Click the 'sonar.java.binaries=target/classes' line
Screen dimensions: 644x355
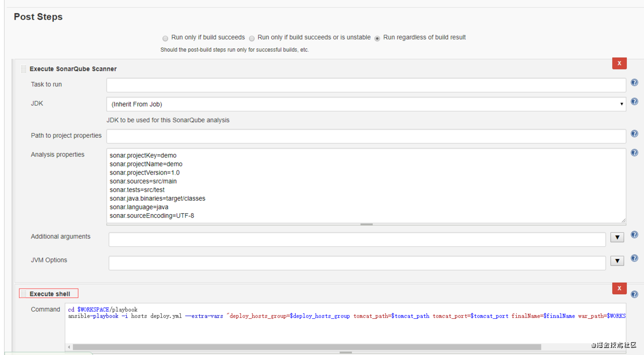[157, 199]
